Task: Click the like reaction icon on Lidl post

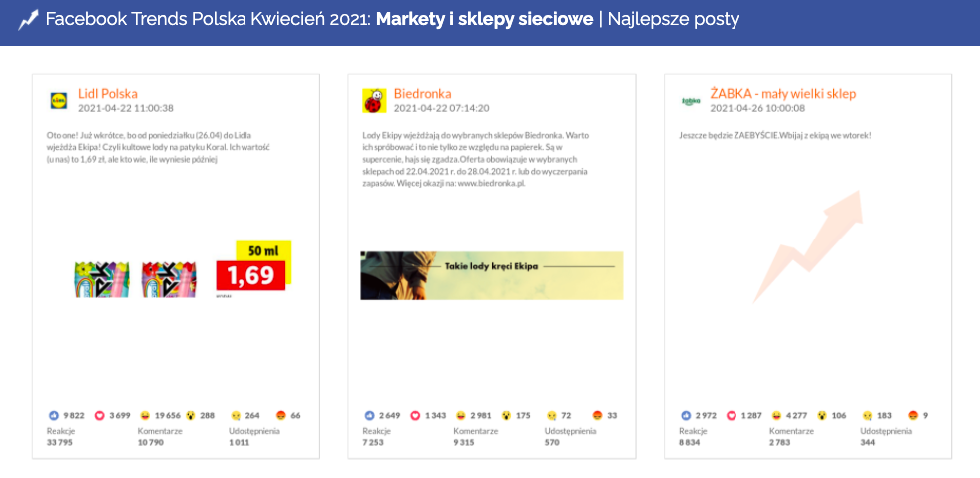Action: [54, 414]
